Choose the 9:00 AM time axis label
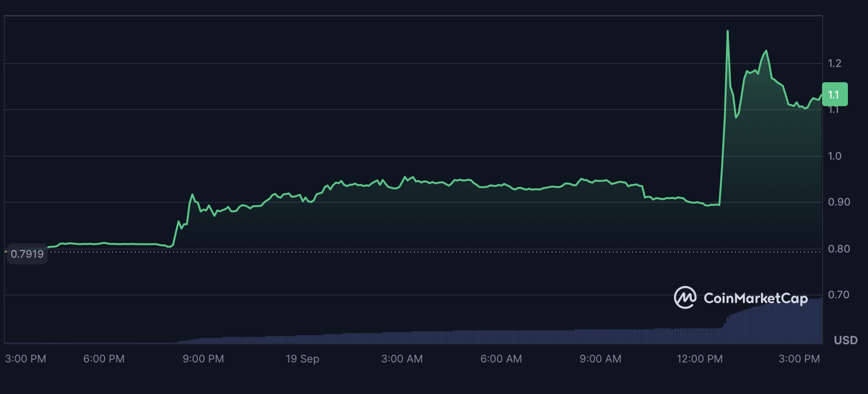The width and height of the screenshot is (868, 394). click(x=600, y=359)
